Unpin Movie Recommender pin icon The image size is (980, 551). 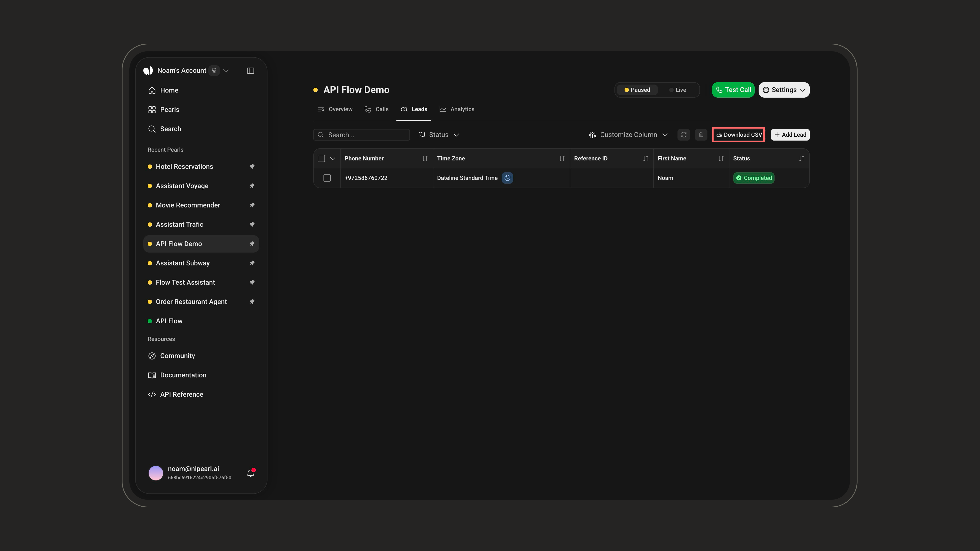(x=252, y=205)
